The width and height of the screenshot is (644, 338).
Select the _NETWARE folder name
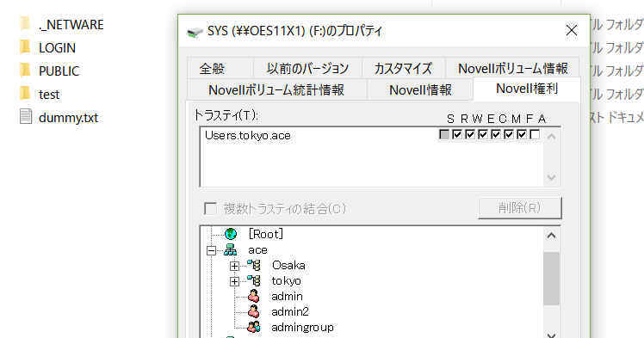pos(71,25)
